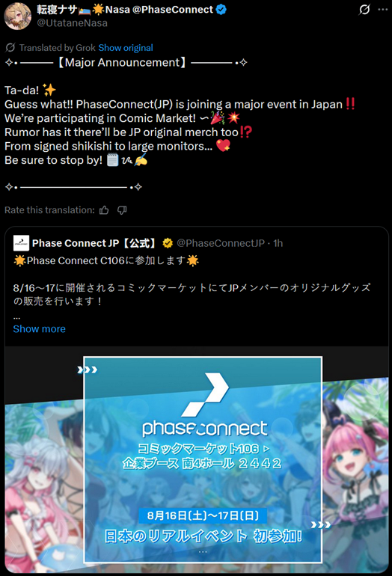Rate translation with thumbs up
This screenshot has width=392, height=576.
[x=104, y=210]
